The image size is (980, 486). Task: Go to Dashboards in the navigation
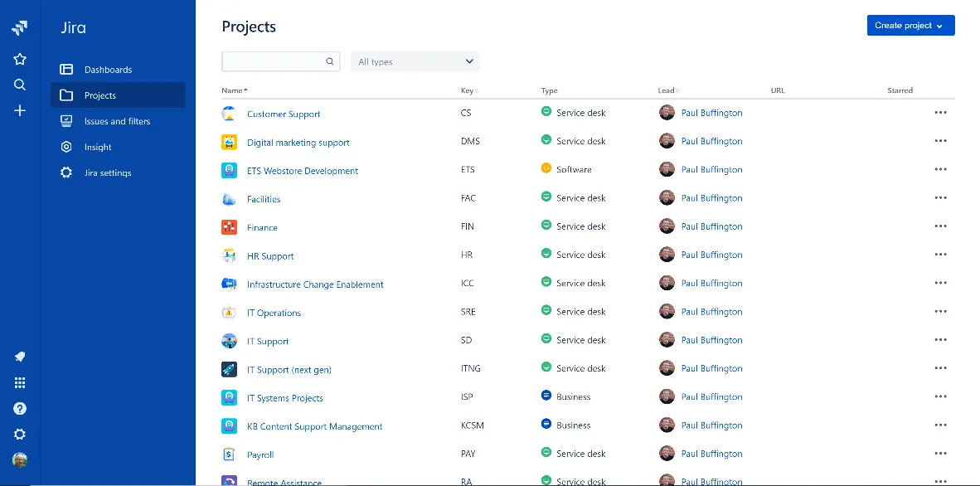(x=108, y=70)
